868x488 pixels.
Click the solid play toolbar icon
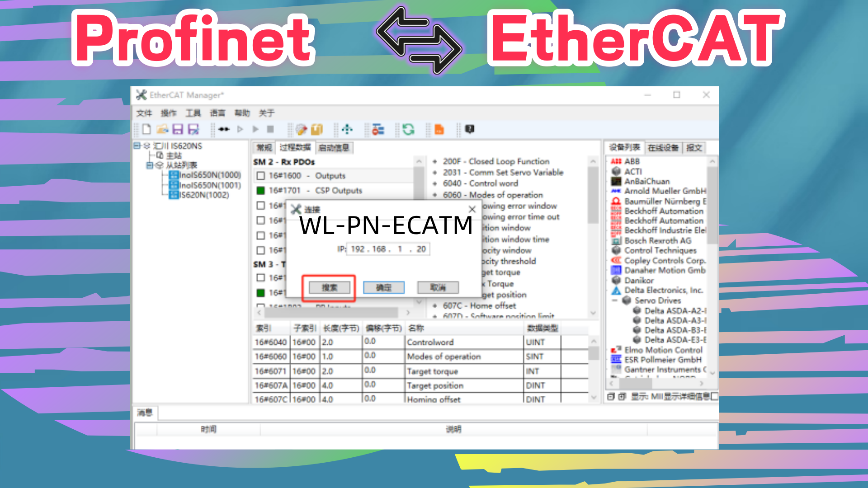coord(255,130)
